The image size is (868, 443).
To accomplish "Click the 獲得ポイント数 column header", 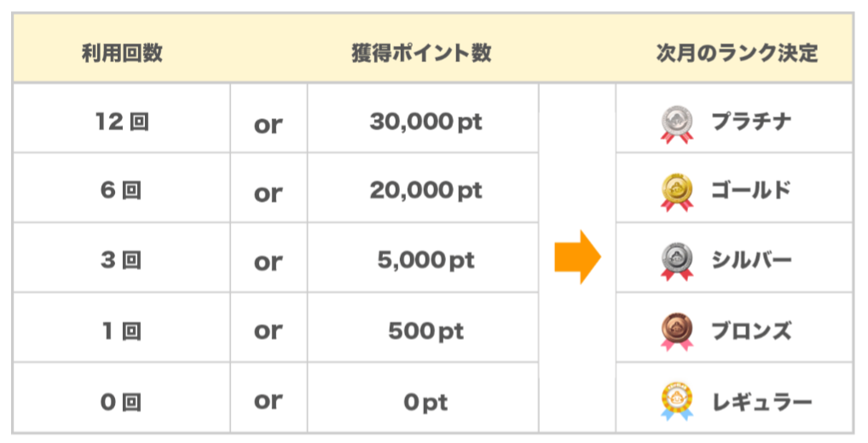I will click(421, 53).
